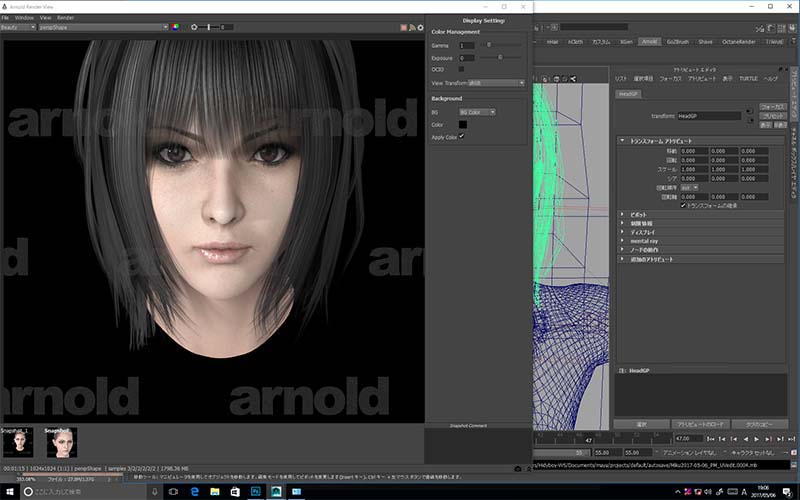Open the View menu in Arnold Render View

click(45, 18)
